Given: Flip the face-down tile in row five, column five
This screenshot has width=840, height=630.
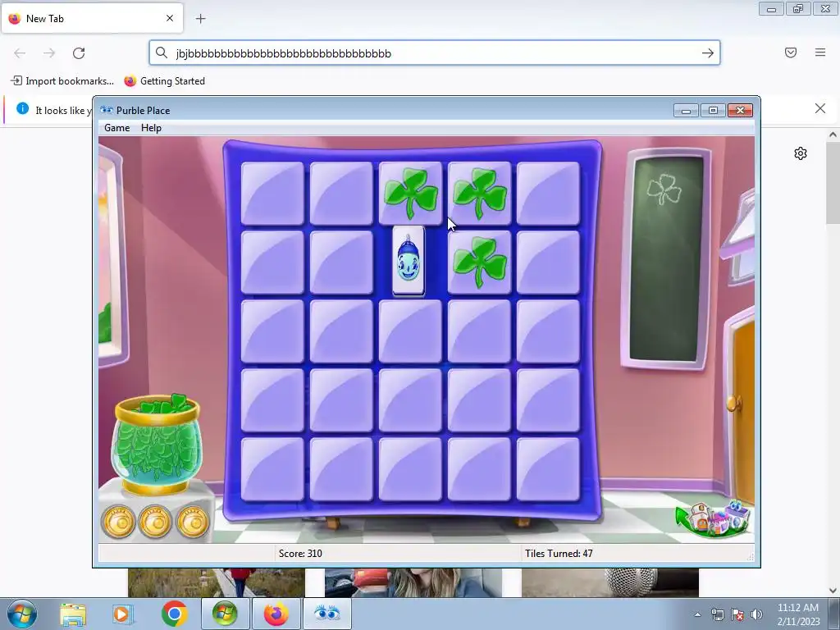Looking at the screenshot, I should click(548, 469).
